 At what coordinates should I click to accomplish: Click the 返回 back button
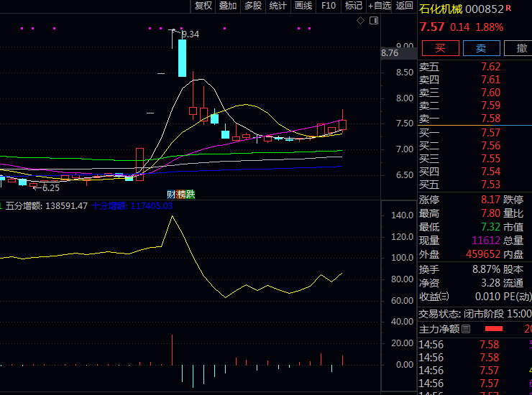[405, 6]
